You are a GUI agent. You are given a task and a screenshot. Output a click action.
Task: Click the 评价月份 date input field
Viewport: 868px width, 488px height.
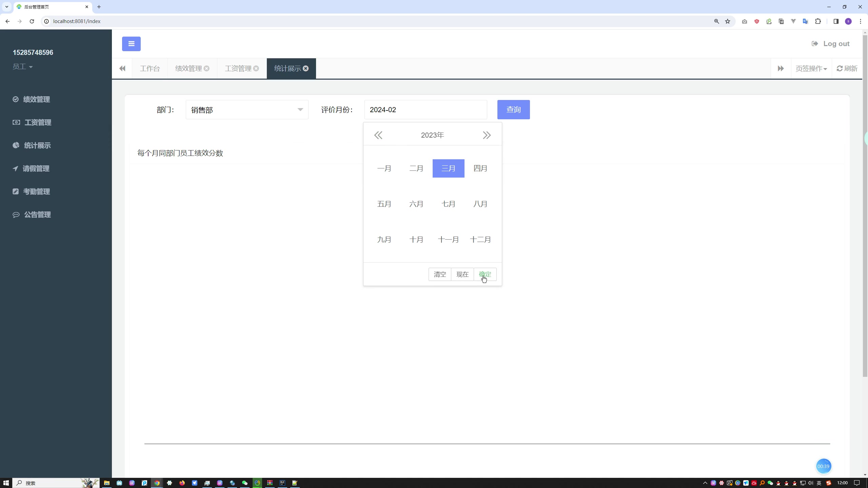click(426, 110)
